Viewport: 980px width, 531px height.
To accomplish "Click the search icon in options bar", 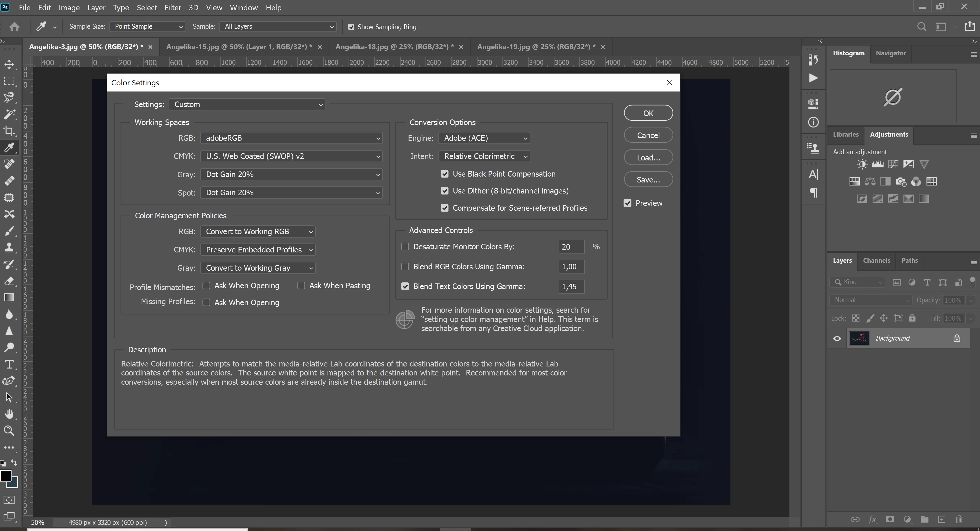I will click(x=922, y=27).
